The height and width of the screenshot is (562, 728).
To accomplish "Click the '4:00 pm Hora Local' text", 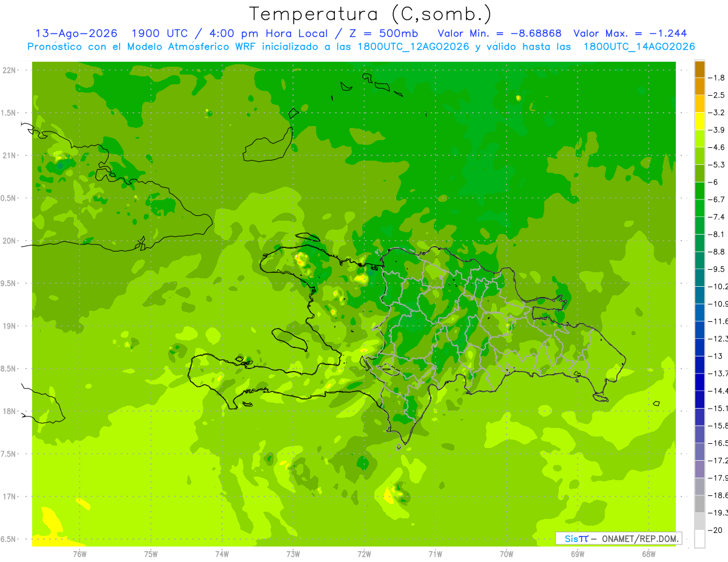I will (269, 33).
